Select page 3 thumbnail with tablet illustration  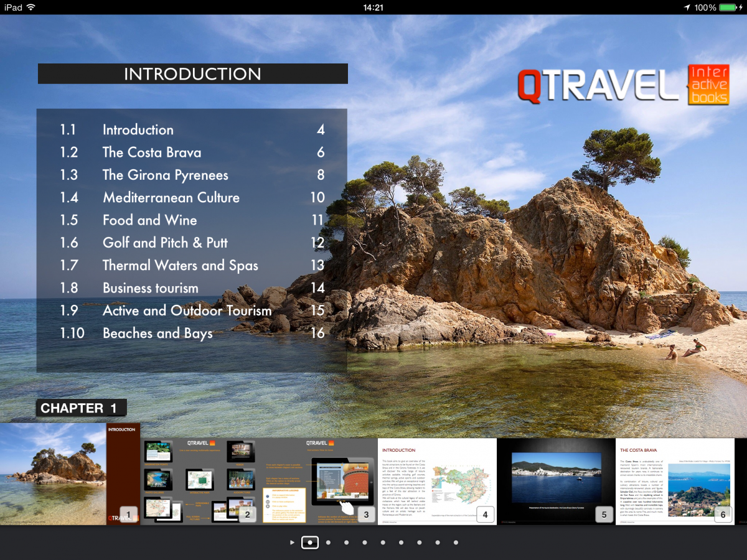[x=318, y=482]
